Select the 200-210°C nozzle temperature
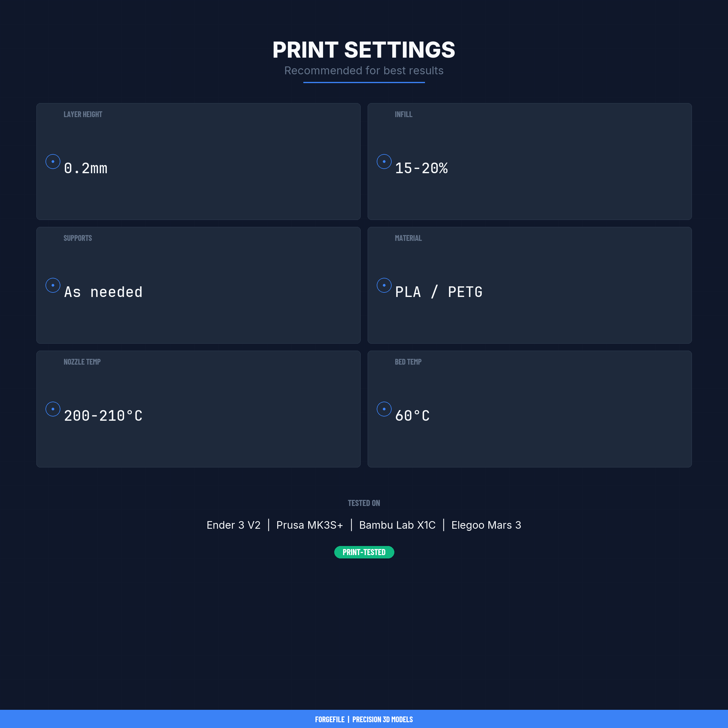This screenshot has height=728, width=728. point(103,416)
